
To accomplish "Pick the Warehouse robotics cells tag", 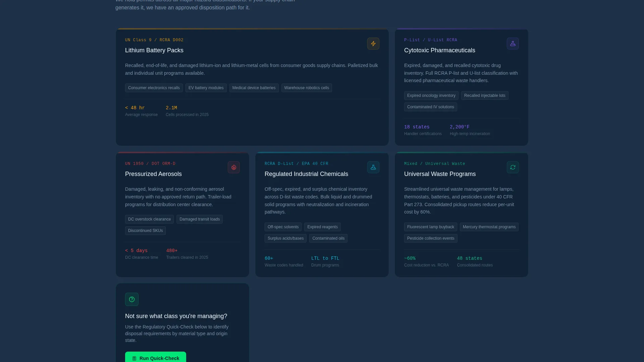I will pyautogui.click(x=307, y=88).
